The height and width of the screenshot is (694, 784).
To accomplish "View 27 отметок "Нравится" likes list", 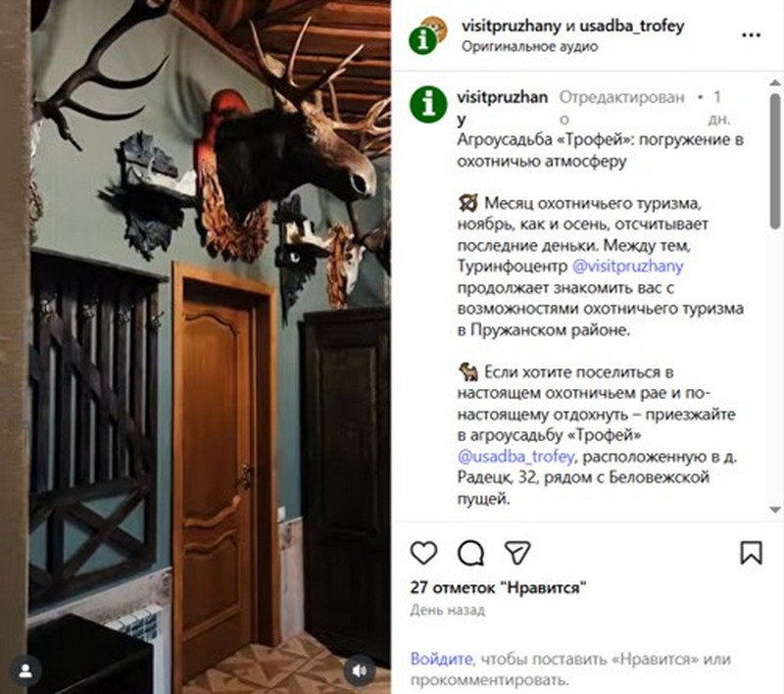I will (x=498, y=587).
